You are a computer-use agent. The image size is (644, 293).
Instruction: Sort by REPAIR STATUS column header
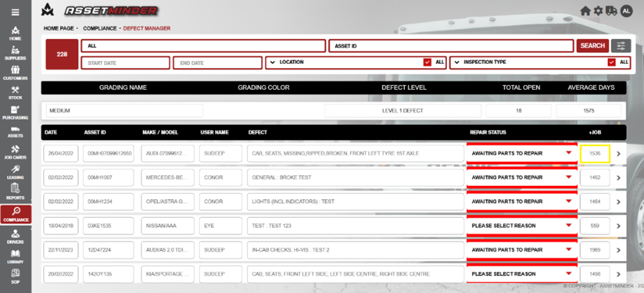[x=488, y=133]
